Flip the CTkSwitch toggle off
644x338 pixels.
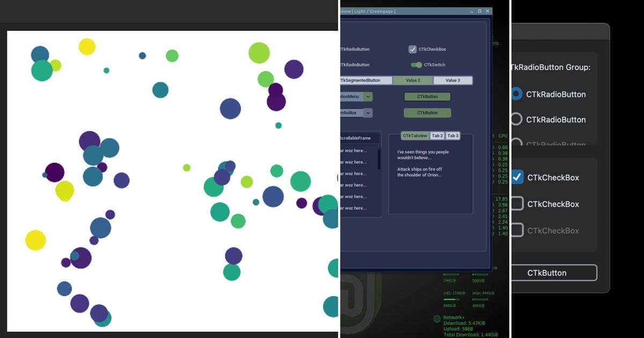click(416, 64)
